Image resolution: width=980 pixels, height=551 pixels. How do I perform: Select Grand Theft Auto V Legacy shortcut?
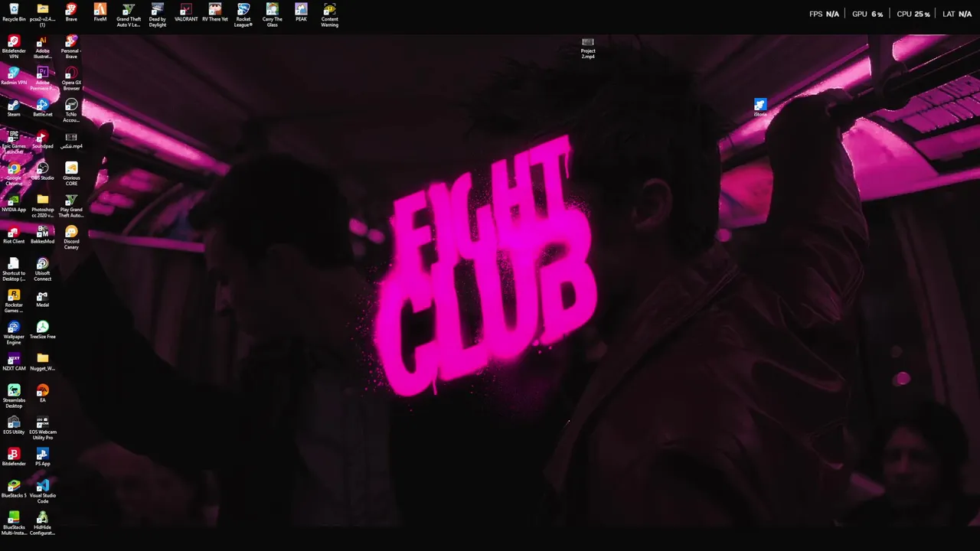[x=129, y=15]
